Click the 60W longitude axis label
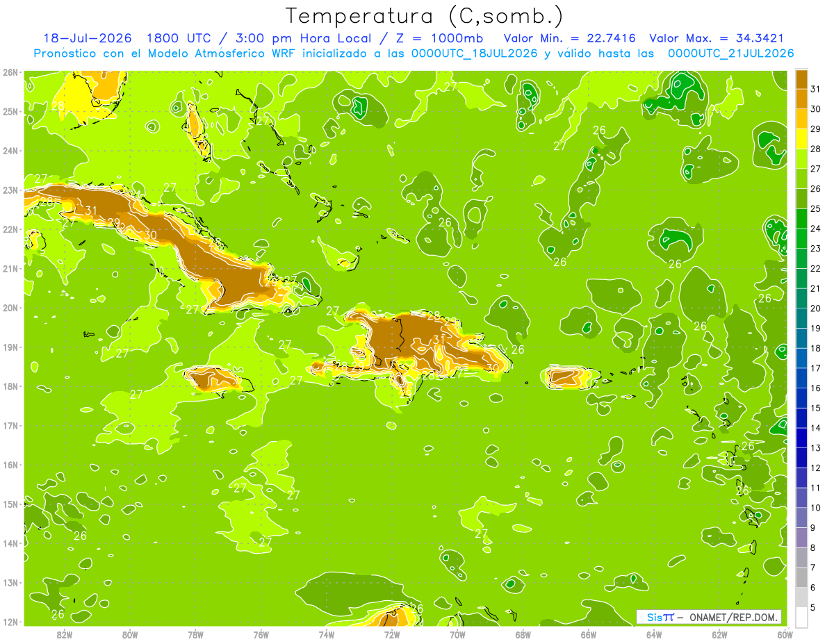 pyautogui.click(x=785, y=634)
